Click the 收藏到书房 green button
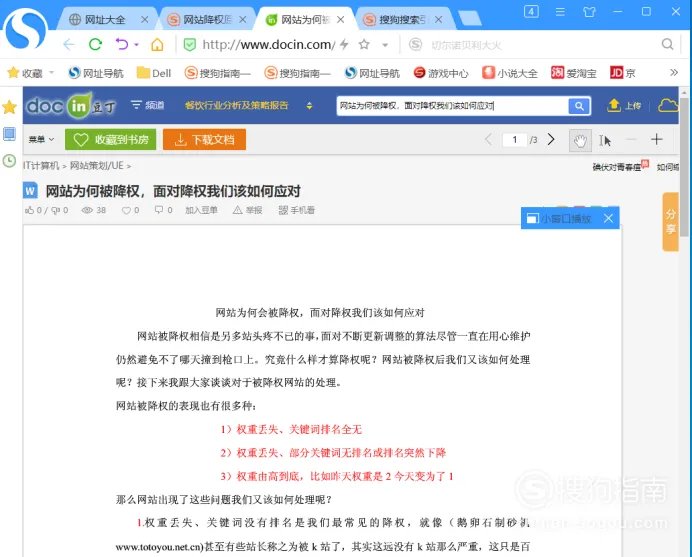The width and height of the screenshot is (692, 557). coord(110,139)
